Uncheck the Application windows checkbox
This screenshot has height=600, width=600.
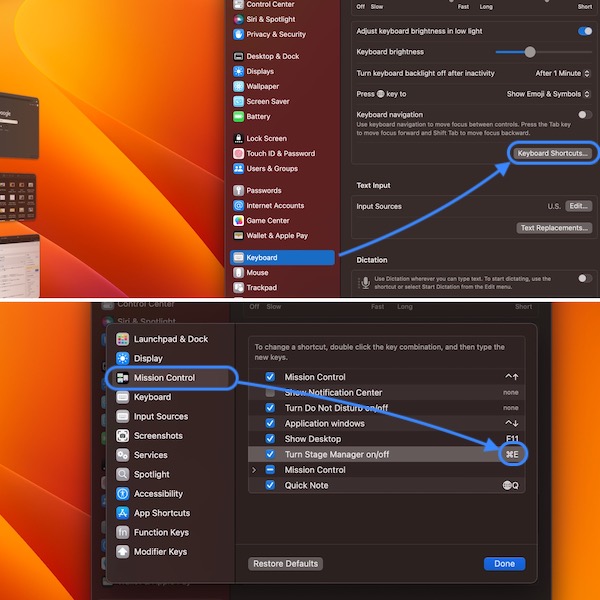tap(270, 423)
